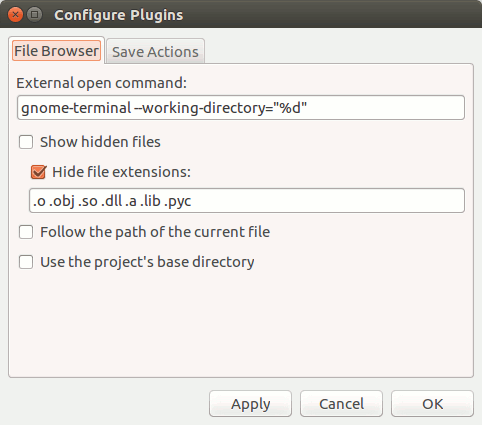The height and width of the screenshot is (425, 482).
Task: Close the Configure Plugins dialog
Action: pyautogui.click(x=15, y=15)
